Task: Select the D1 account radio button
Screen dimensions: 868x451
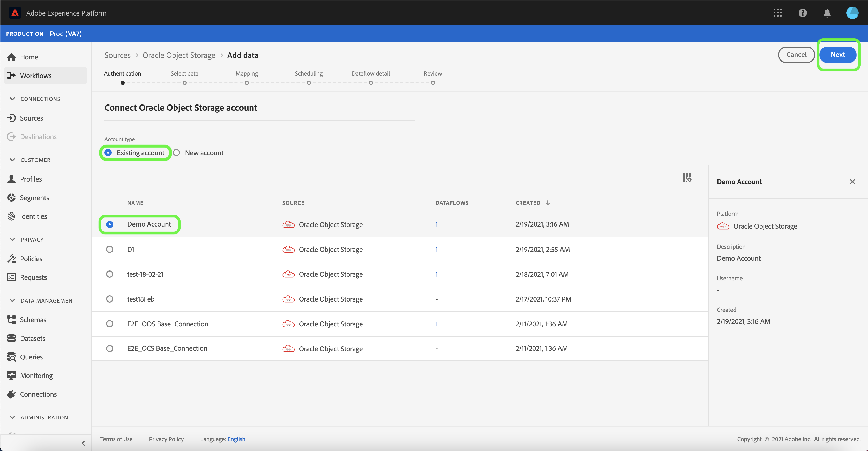Action: (x=109, y=249)
